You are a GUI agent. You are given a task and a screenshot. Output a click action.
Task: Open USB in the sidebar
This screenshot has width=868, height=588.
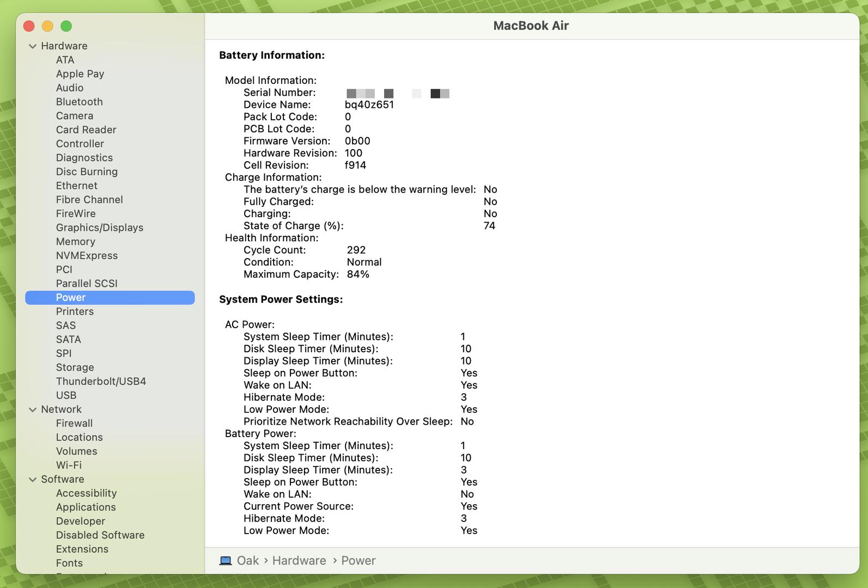click(66, 395)
